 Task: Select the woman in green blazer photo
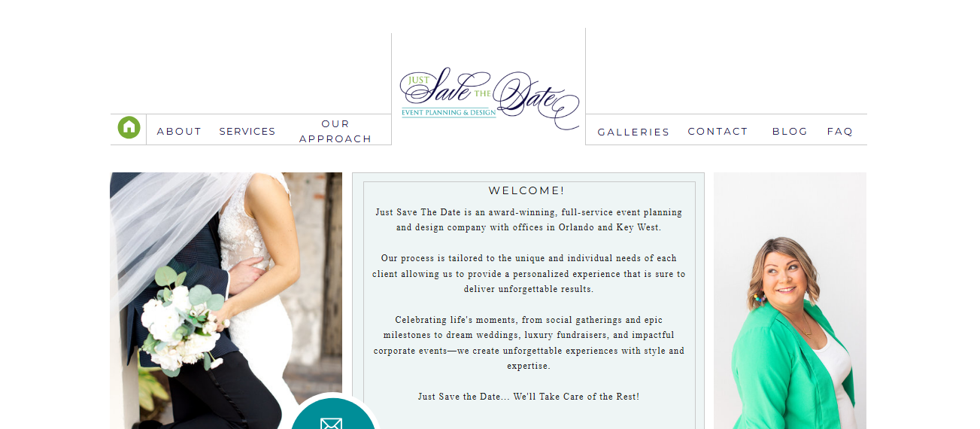(x=790, y=300)
